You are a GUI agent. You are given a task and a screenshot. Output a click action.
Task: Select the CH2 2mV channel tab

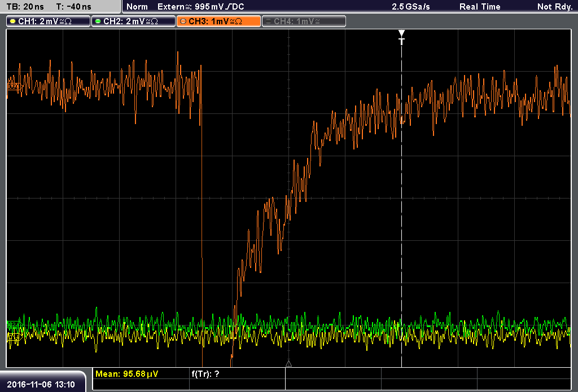click(x=133, y=21)
